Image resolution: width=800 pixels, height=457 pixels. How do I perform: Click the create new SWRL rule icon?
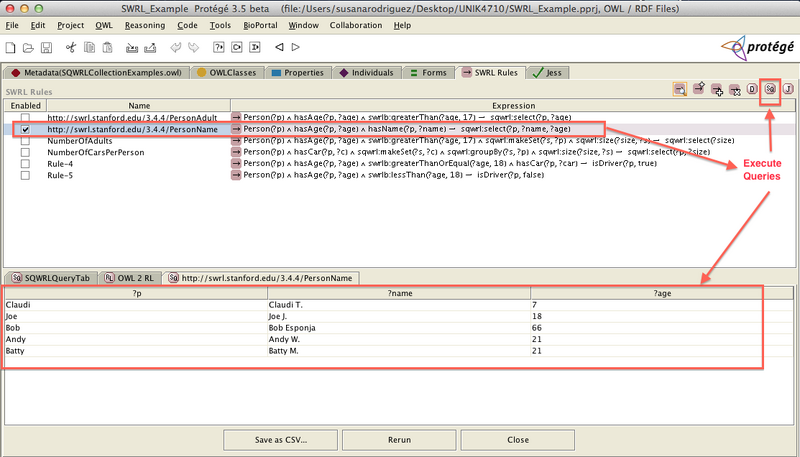pos(698,88)
